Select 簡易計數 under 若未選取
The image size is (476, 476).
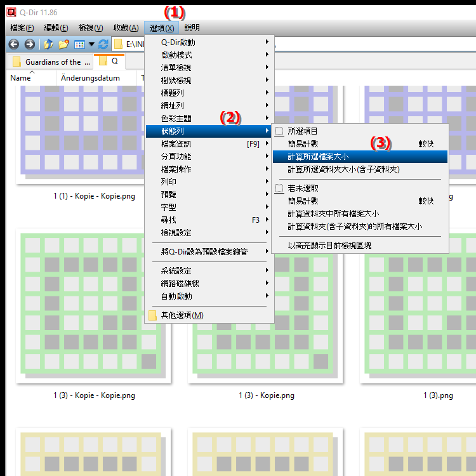360,201
